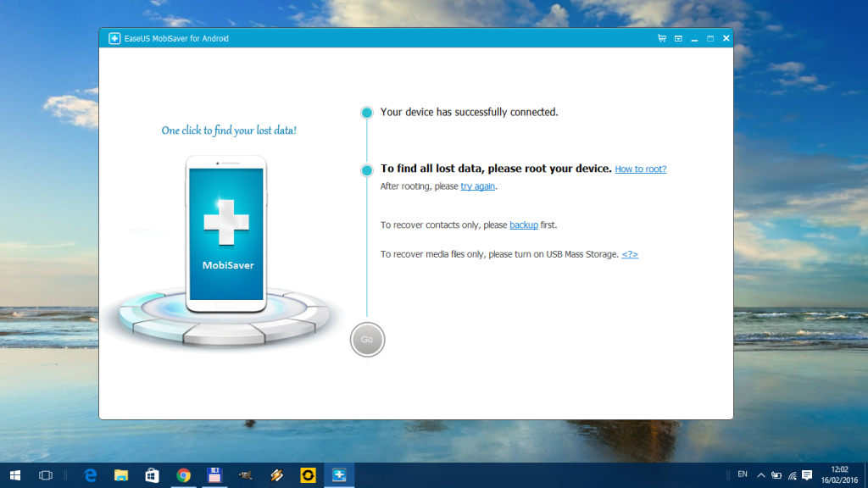Open the yellow sync arrows taskbar app
The width and height of the screenshot is (868, 488).
coord(308,475)
